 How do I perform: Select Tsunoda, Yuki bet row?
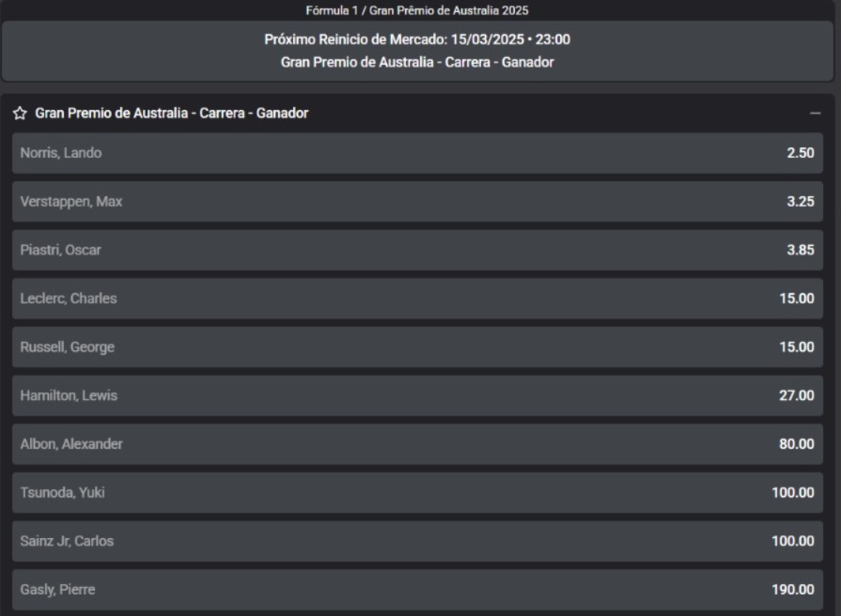417,493
